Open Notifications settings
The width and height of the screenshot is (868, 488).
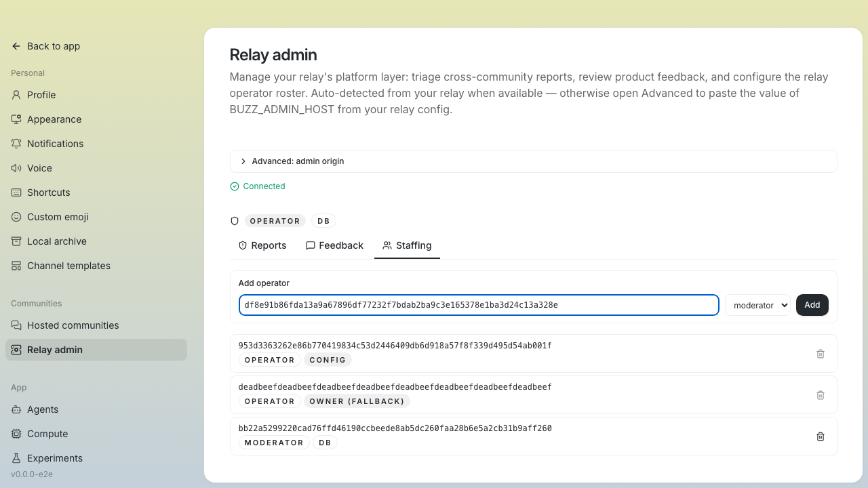[96, 144]
